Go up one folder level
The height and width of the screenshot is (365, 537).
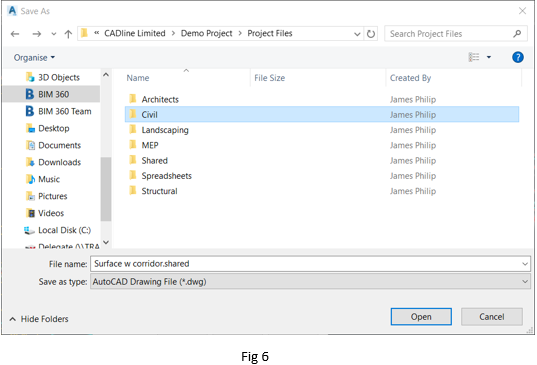68,34
